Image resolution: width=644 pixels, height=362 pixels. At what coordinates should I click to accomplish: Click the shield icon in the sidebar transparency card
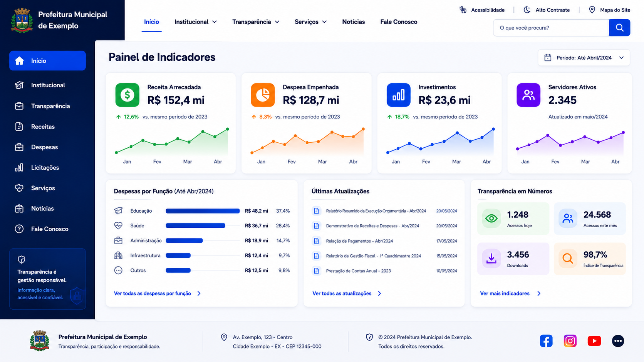(x=22, y=260)
